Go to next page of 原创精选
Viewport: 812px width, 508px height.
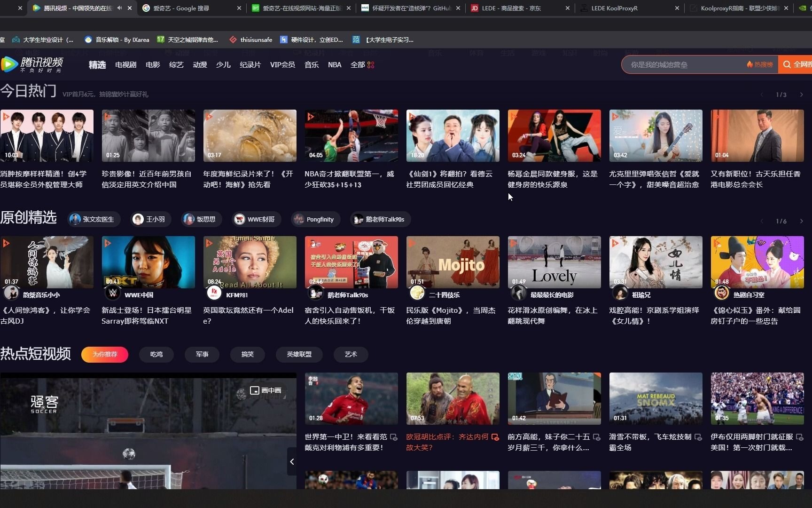click(801, 221)
